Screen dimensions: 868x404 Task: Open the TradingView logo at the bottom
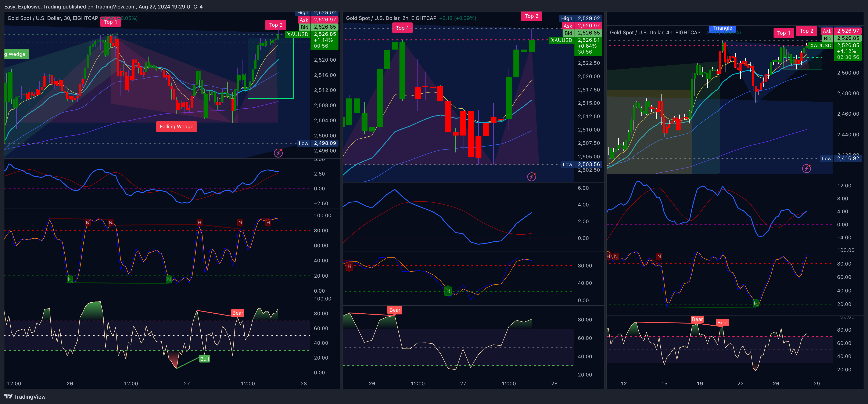pyautogui.click(x=25, y=397)
